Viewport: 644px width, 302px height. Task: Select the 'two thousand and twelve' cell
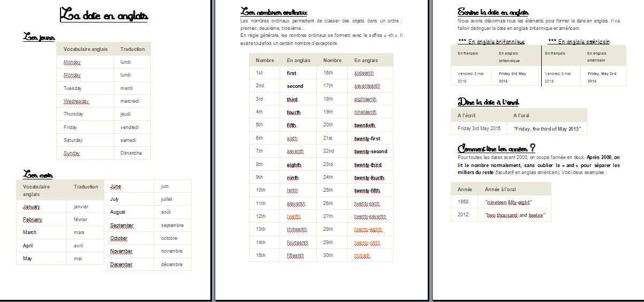click(x=515, y=215)
